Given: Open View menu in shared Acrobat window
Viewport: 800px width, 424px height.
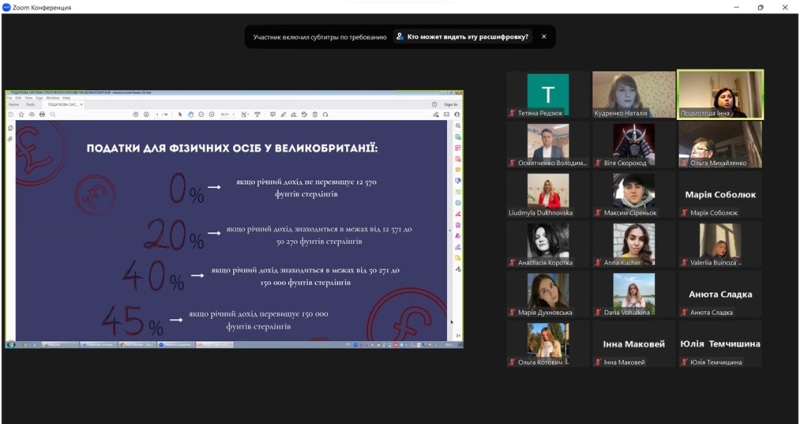Looking at the screenshot, I should tap(29, 98).
